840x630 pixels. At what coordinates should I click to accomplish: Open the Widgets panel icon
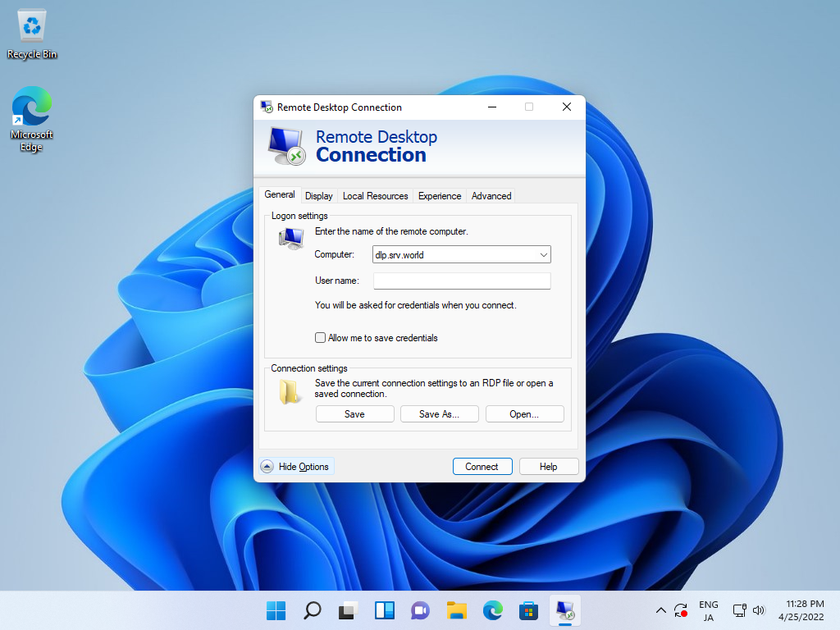(384, 610)
